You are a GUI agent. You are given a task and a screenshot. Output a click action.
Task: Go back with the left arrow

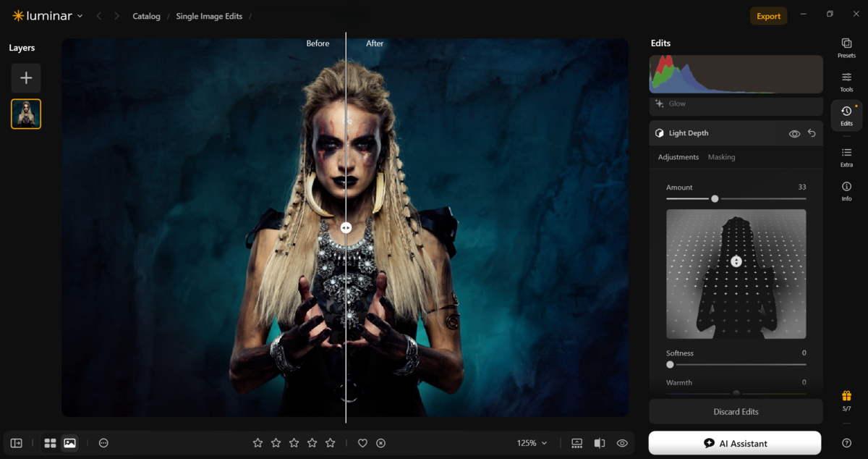tap(99, 16)
